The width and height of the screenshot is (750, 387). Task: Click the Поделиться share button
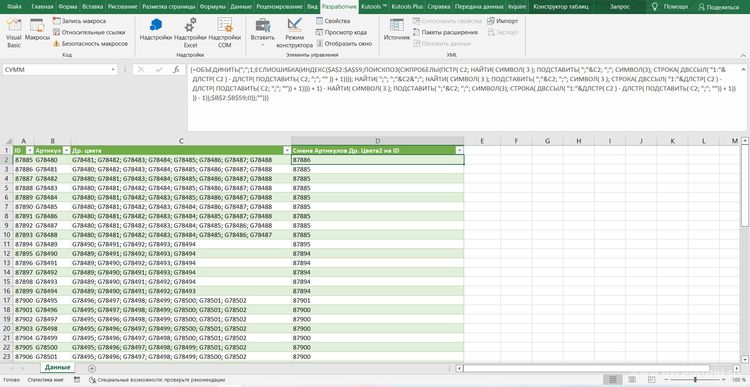(718, 7)
